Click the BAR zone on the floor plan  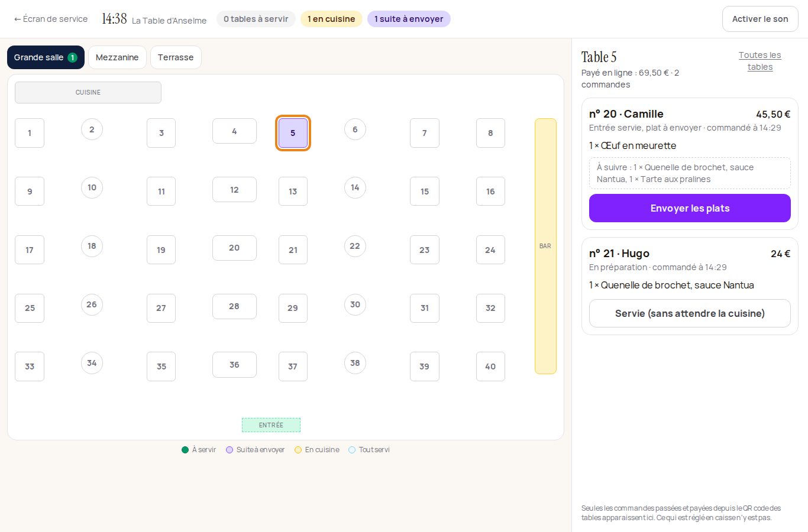pyautogui.click(x=545, y=246)
